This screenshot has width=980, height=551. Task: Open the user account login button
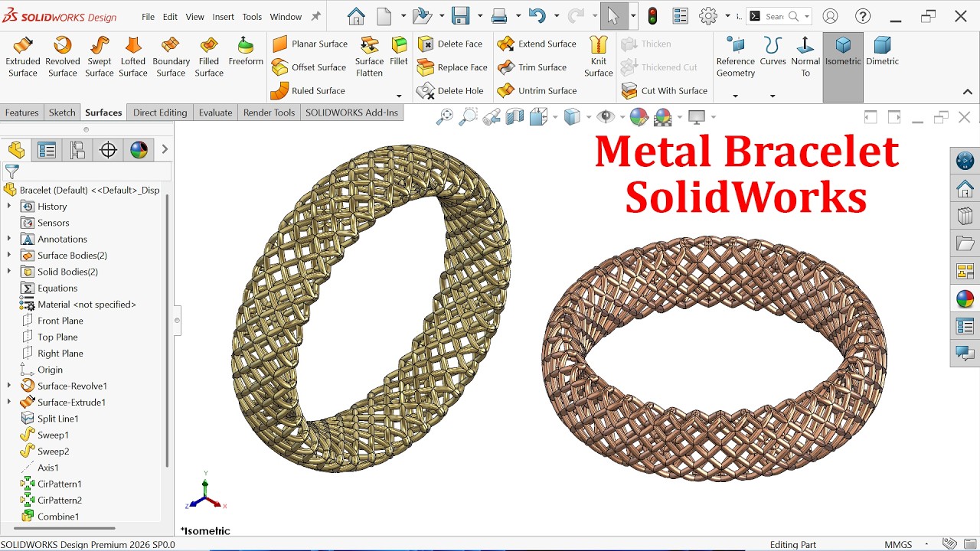point(830,16)
